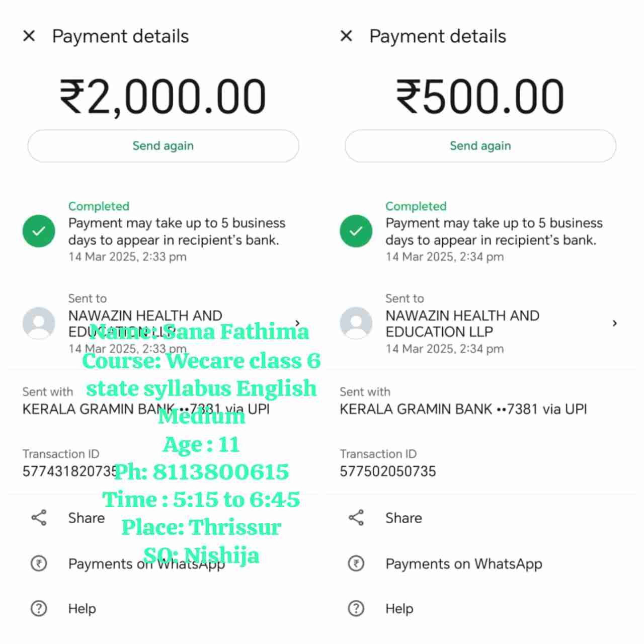The image size is (644, 644).
Task: Open Payments on WhatsApp rupee icon, left
Action: [x=39, y=563]
